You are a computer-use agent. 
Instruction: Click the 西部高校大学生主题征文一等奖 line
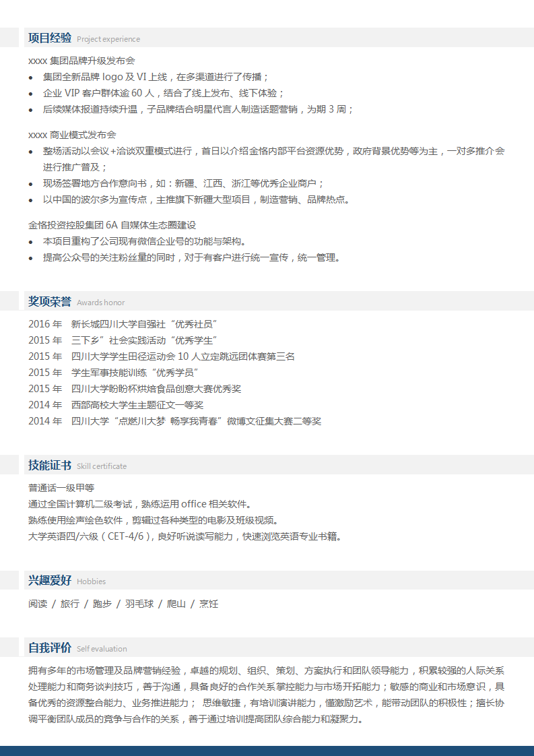(116, 405)
